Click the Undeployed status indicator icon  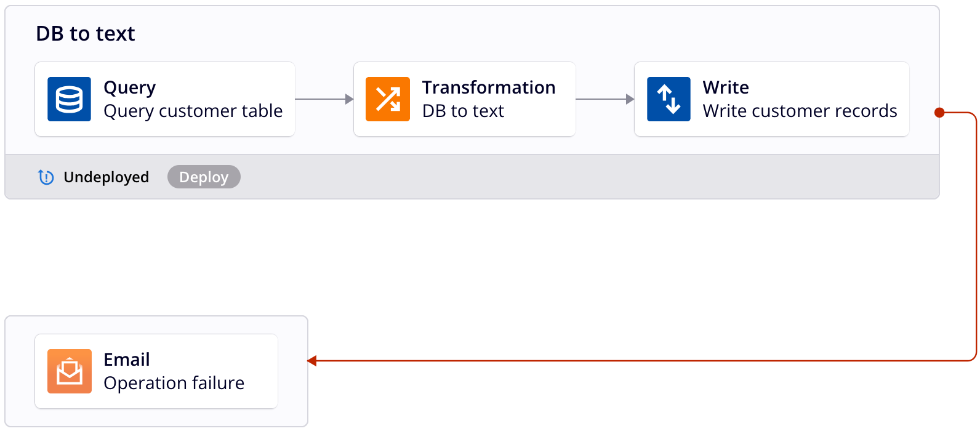click(x=46, y=177)
